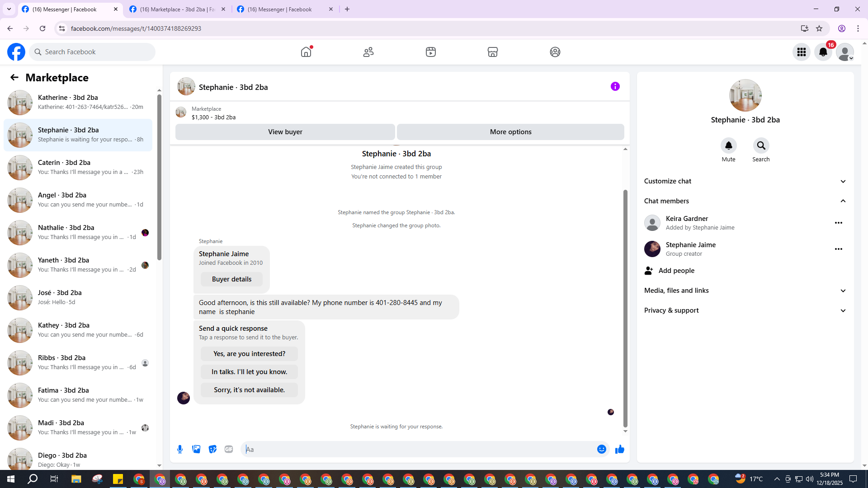Open the group photo in details panel
The width and height of the screenshot is (868, 488).
pos(745,95)
